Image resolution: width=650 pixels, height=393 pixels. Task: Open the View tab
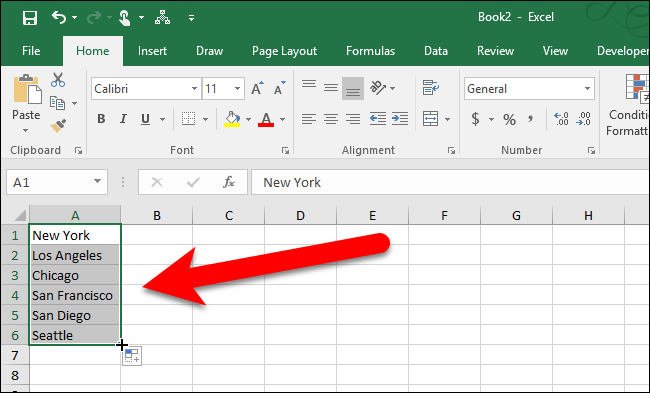coord(555,51)
